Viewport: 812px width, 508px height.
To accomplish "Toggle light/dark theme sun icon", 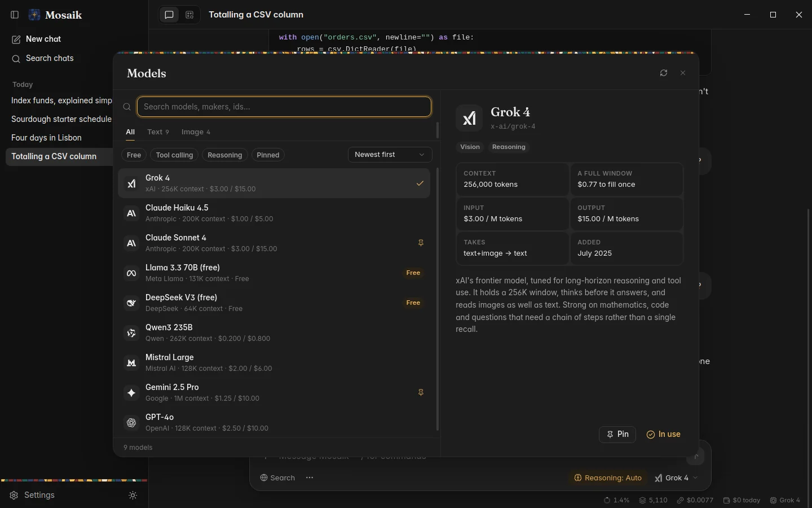I will click(x=133, y=495).
